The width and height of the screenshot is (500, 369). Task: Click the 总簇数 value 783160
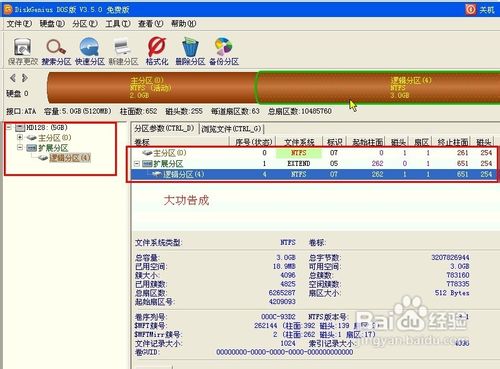pyautogui.click(x=458, y=275)
